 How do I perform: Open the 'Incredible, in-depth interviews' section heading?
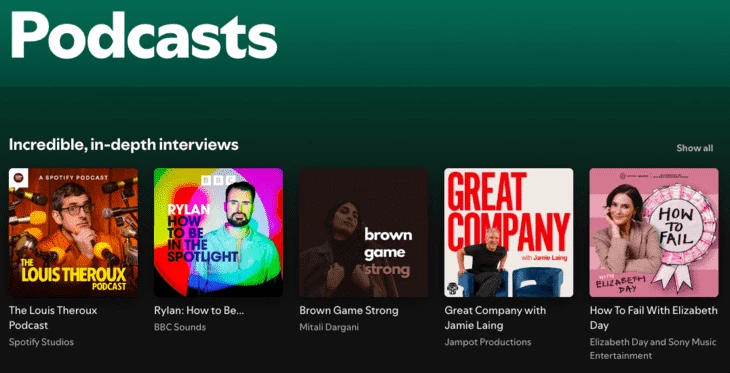[123, 144]
